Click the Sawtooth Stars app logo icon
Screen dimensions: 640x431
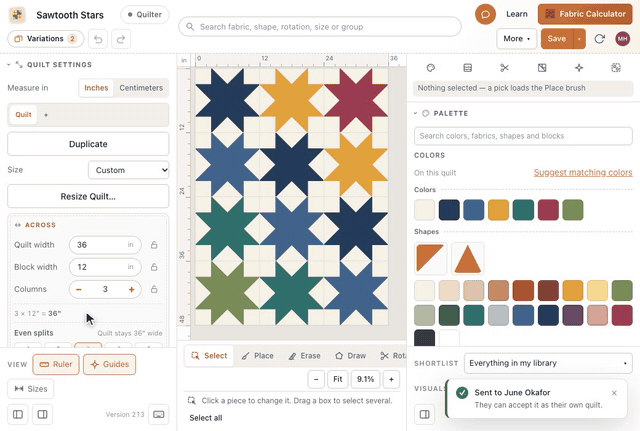tap(17, 15)
